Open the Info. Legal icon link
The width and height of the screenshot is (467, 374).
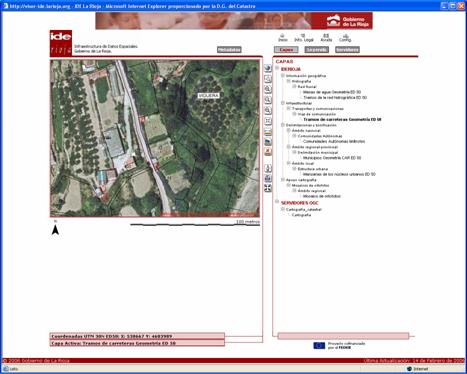304,38
